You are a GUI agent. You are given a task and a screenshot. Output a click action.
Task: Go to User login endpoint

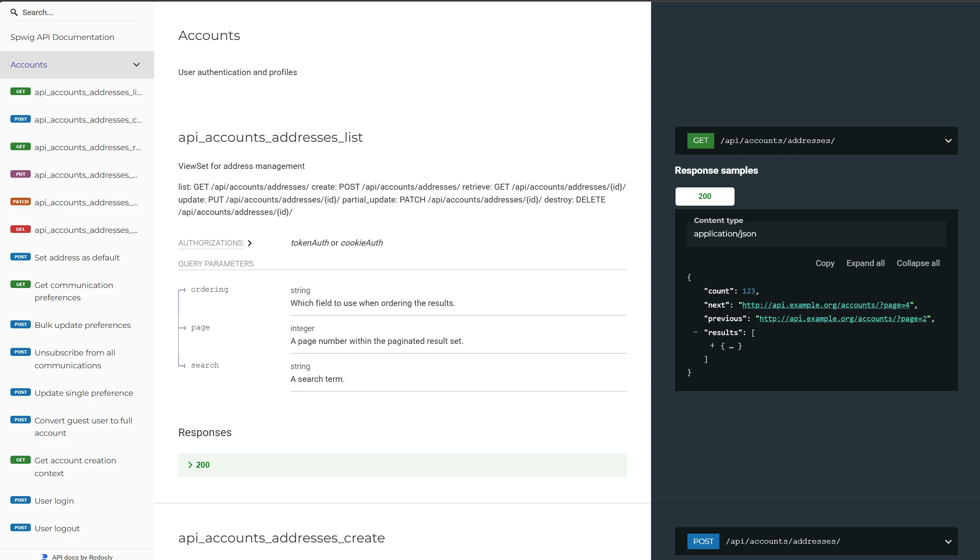[77, 501]
